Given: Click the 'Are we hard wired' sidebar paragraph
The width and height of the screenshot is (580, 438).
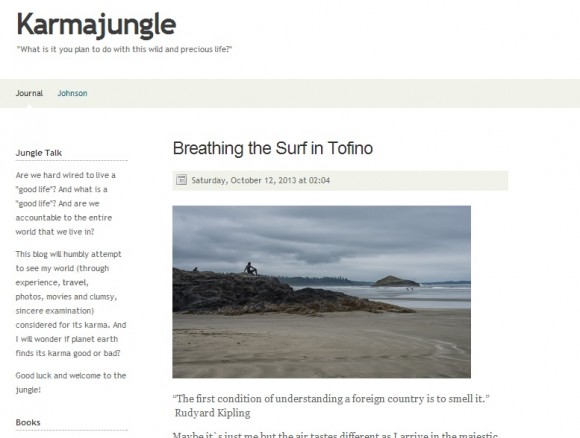Looking at the screenshot, I should 65,203.
